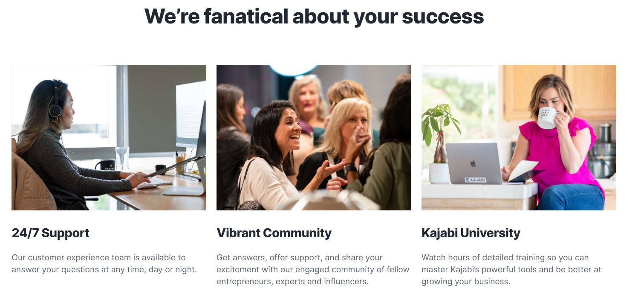
Task: Open the Vibrant Community photo
Action: [314, 137]
